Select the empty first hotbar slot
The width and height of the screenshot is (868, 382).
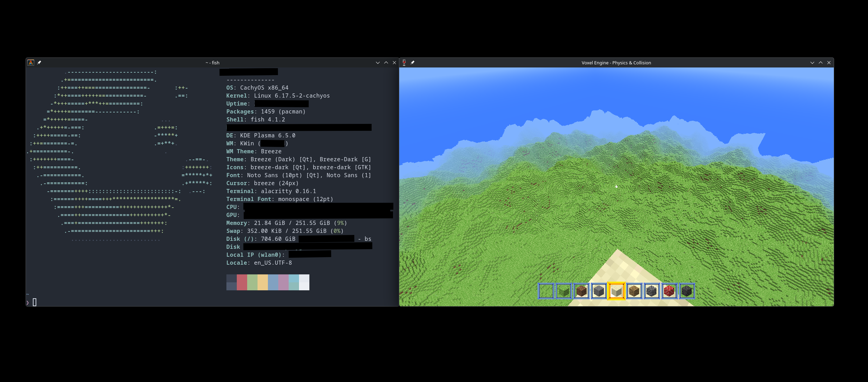pyautogui.click(x=546, y=291)
